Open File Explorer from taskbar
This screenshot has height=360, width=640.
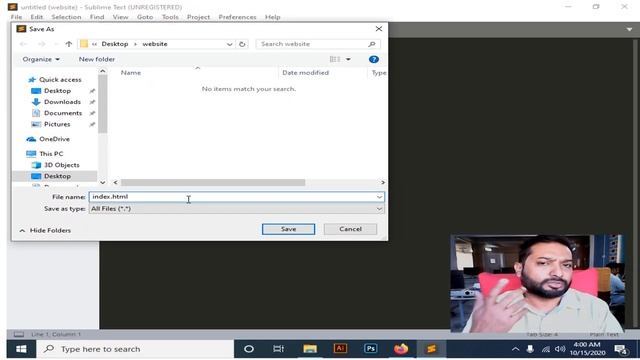(x=310, y=349)
